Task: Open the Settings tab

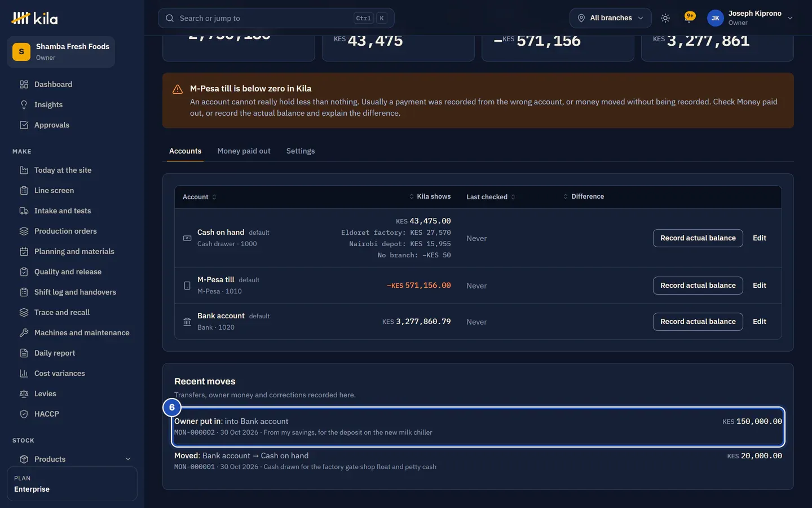Action: point(301,151)
